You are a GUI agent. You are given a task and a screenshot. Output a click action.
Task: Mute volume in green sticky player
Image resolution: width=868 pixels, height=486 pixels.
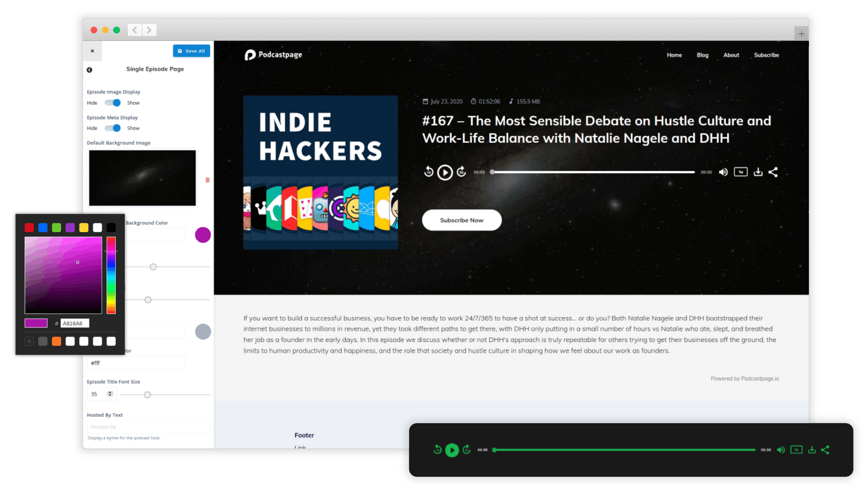(x=781, y=450)
